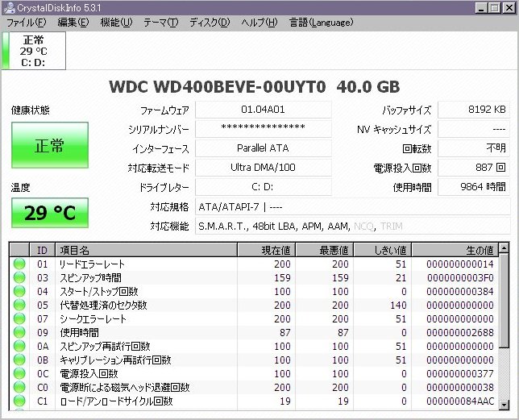
Task: Click the firmware field 01.04A01
Action: pyautogui.click(x=264, y=110)
